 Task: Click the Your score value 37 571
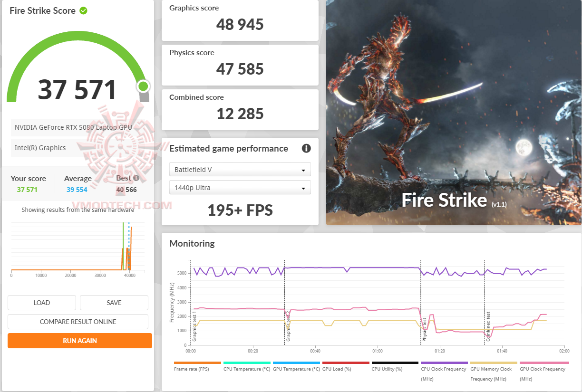point(27,190)
